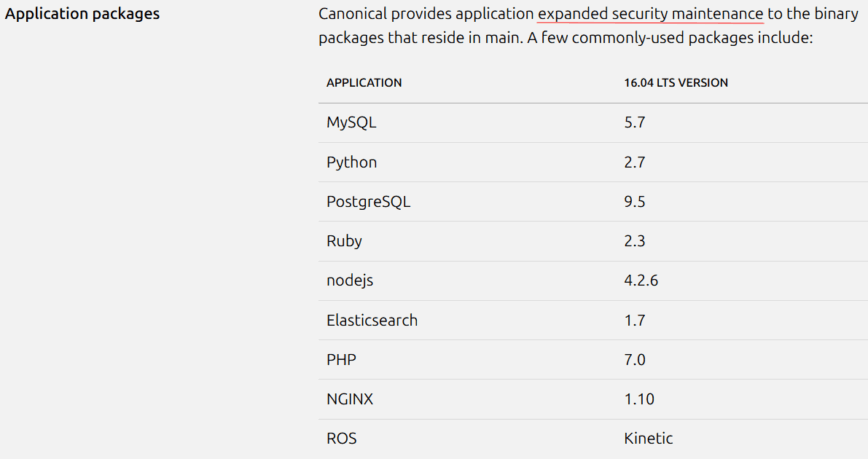This screenshot has height=459, width=868.
Task: Select the Elasticsearch version 1.7 value
Action: click(x=634, y=320)
